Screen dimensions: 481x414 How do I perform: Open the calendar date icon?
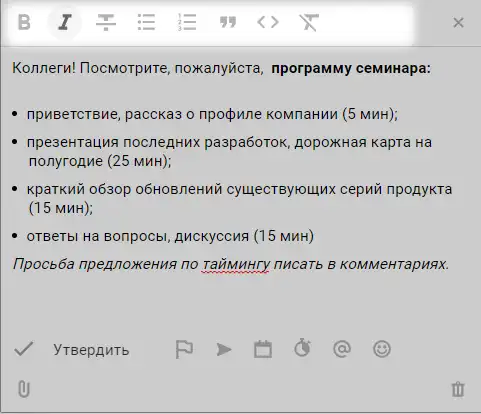pos(263,349)
